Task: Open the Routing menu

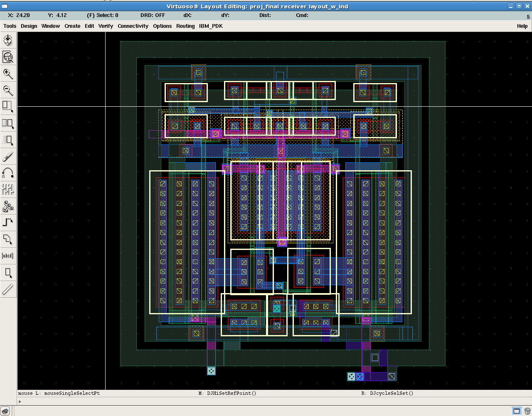Action: [x=185, y=26]
